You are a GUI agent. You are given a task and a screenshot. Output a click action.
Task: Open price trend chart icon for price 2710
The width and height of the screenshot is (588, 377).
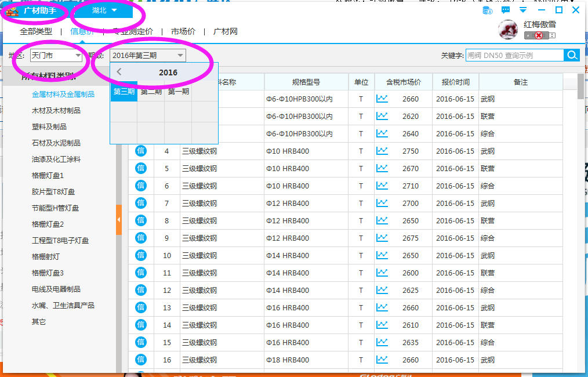coord(382,186)
